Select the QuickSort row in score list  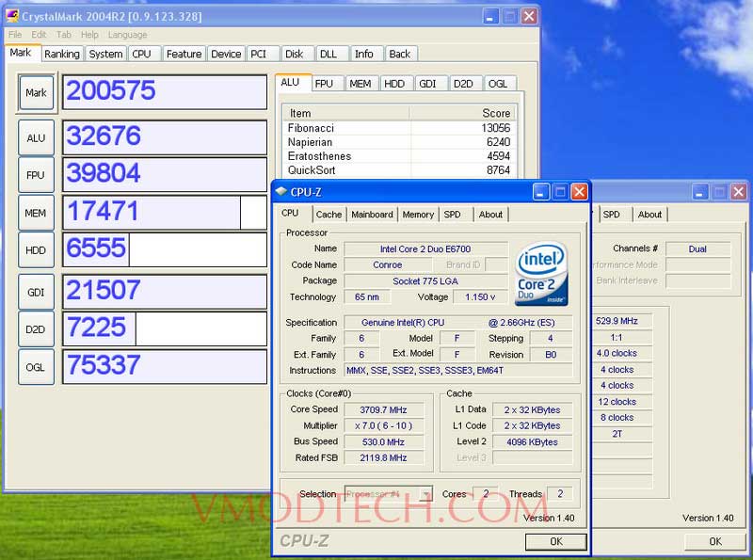pyautogui.click(x=398, y=169)
